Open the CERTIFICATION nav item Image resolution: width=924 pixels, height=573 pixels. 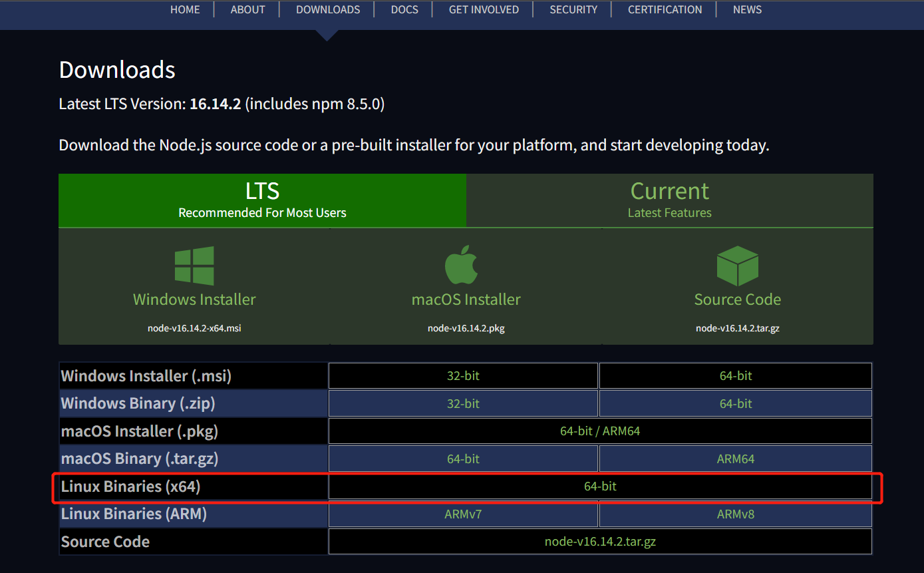click(x=665, y=9)
